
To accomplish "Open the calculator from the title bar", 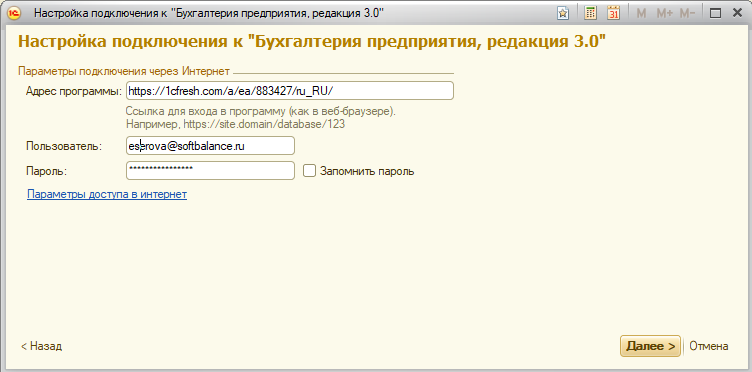I will click(590, 13).
